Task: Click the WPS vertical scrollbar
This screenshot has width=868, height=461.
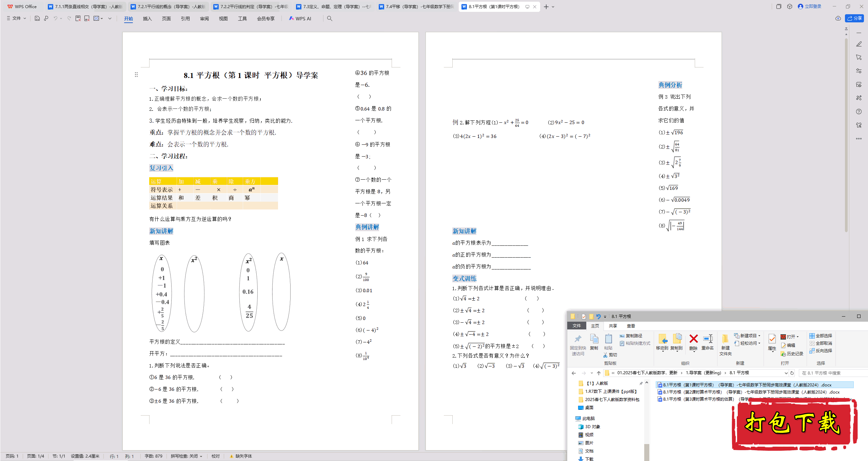Action: tap(846, 136)
